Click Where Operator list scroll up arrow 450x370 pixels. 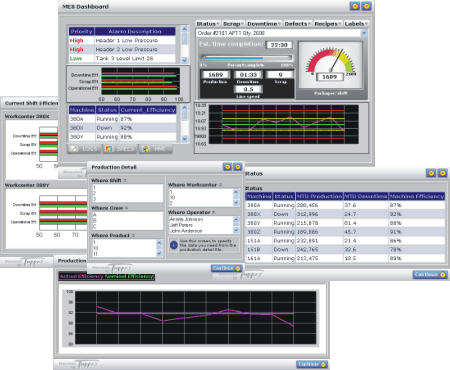pyautogui.click(x=236, y=219)
